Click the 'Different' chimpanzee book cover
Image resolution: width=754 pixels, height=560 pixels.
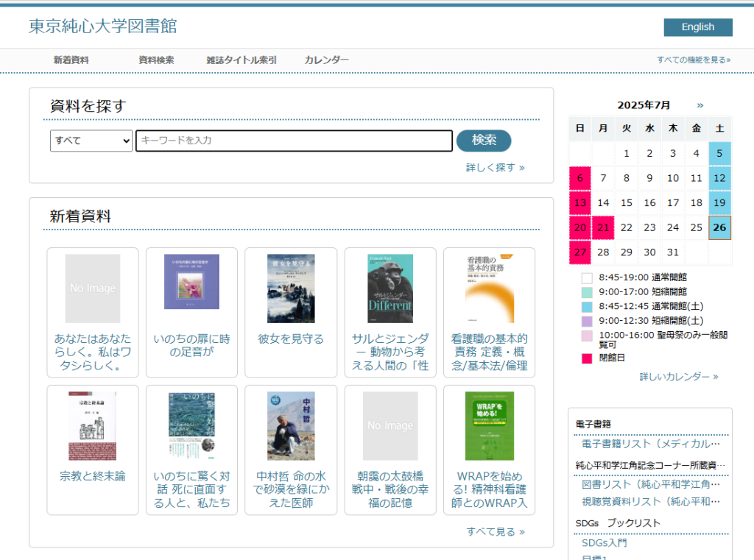[390, 288]
